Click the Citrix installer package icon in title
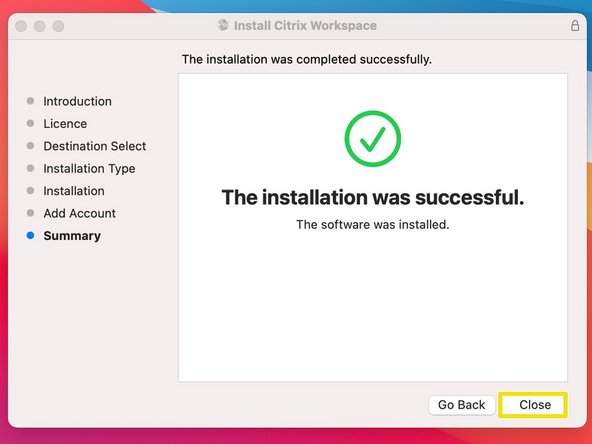Viewport: 592px width, 444px height. [223, 25]
